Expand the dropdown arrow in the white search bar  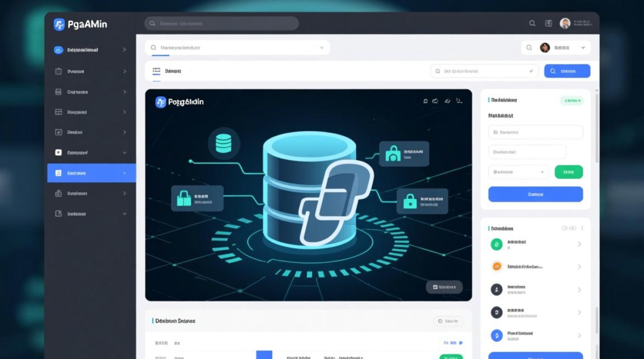[322, 48]
